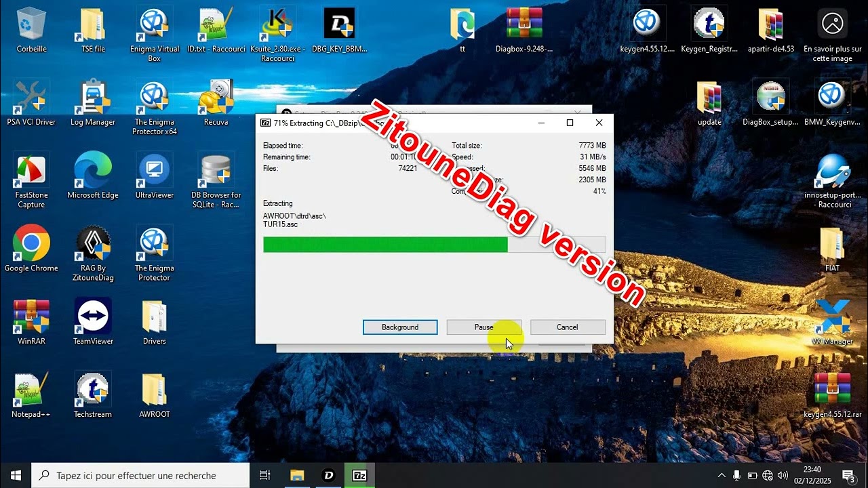Show hidden system tray icons
The width and height of the screenshot is (868, 488).
tap(721, 475)
